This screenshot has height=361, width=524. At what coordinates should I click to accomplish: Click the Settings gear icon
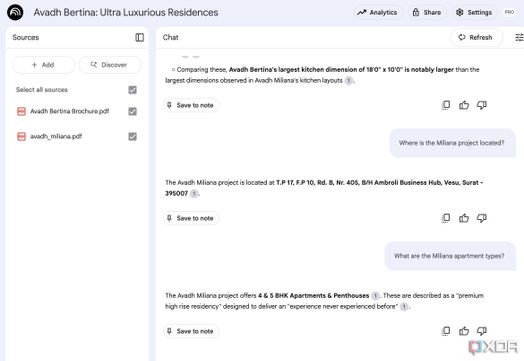pos(460,12)
